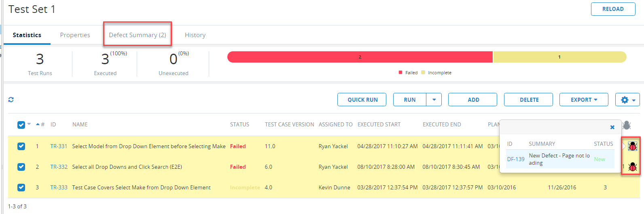The width and height of the screenshot is (644, 214).
Task: Close the defect popup with X
Action: pos(612,127)
